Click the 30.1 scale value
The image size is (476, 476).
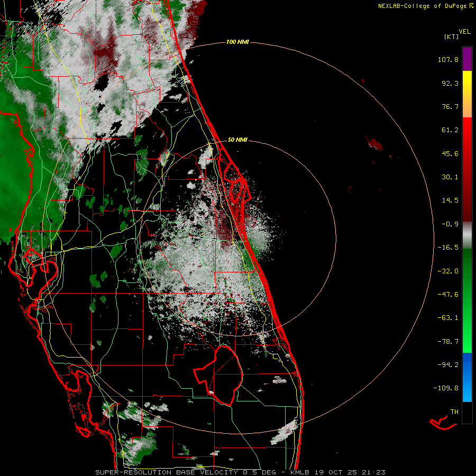[450, 177]
